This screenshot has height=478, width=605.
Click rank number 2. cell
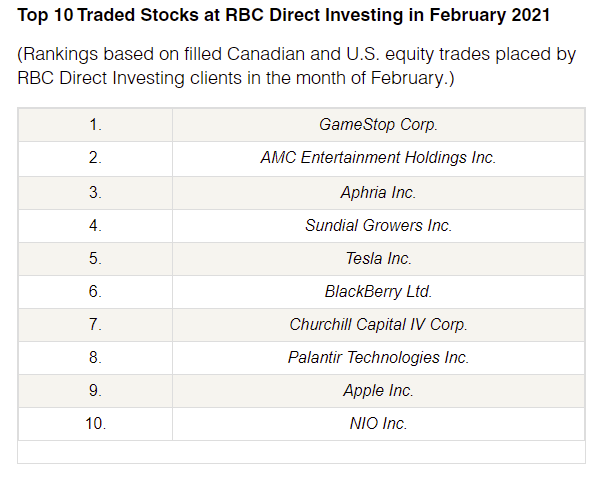pyautogui.click(x=95, y=159)
